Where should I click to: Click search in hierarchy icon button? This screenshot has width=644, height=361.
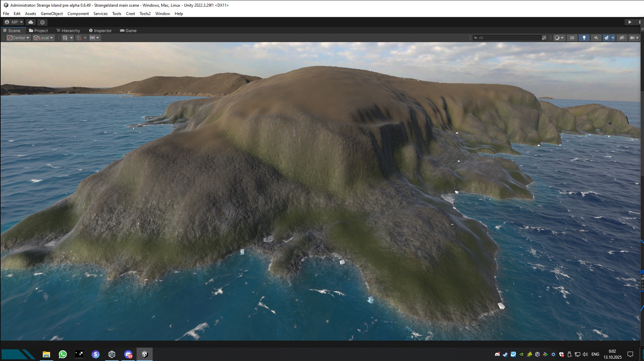[544, 38]
